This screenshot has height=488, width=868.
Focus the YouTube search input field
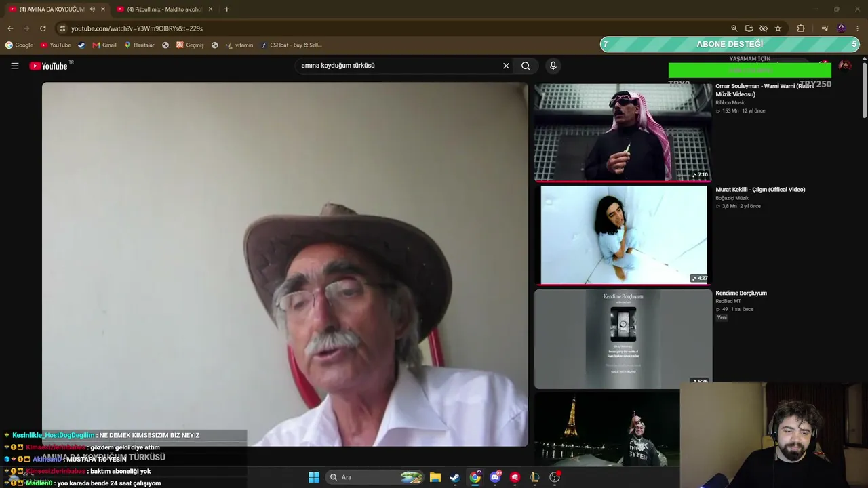coord(399,66)
